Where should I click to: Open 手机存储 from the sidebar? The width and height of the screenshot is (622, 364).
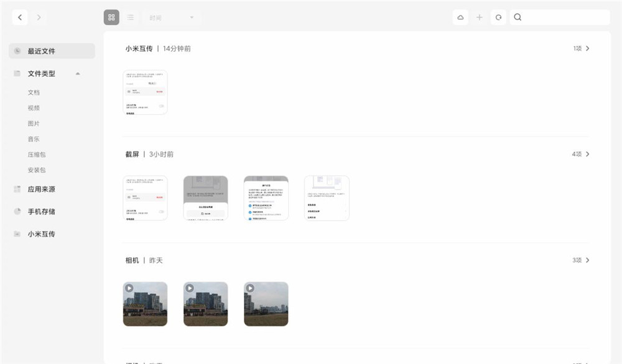(x=42, y=211)
